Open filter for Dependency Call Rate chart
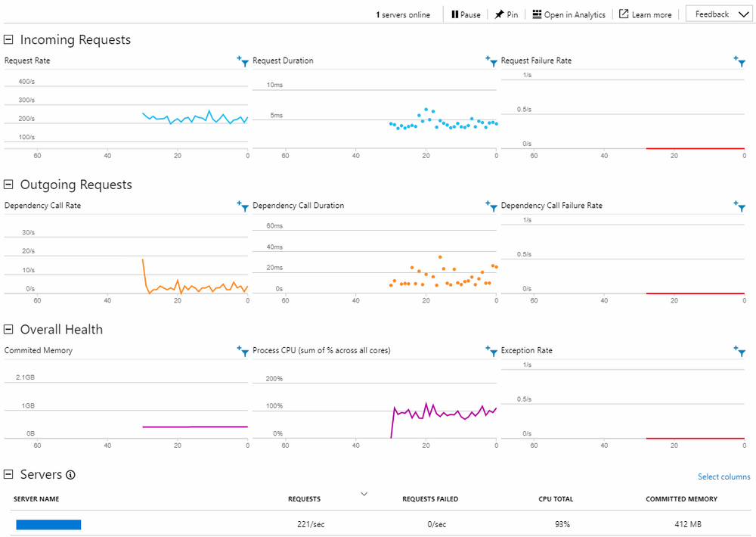 point(243,206)
